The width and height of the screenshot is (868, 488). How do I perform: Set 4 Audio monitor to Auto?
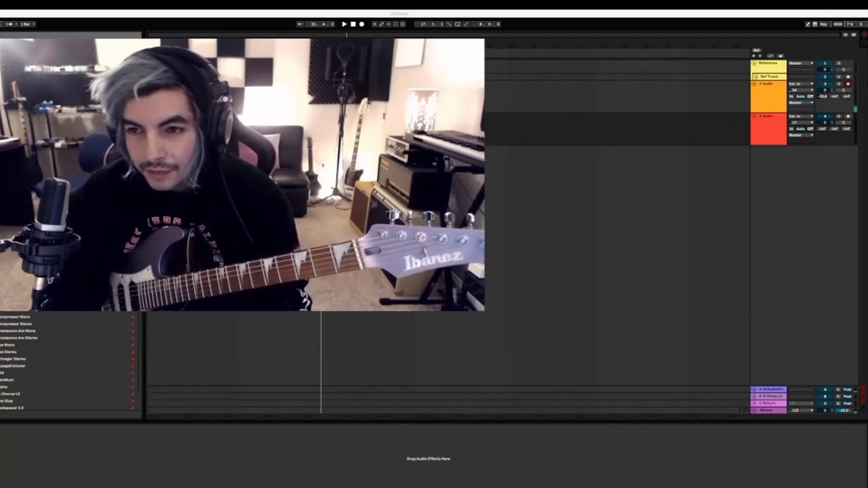(800, 129)
